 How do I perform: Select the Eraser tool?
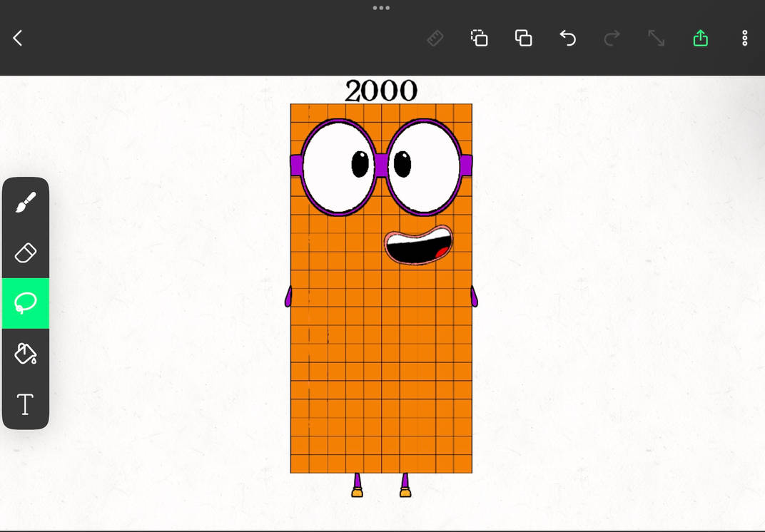[26, 252]
